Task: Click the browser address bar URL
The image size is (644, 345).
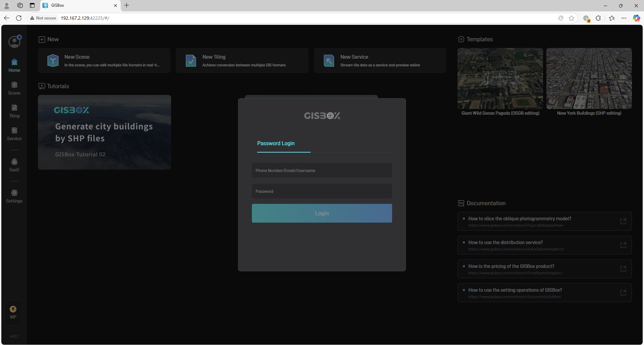Action: (x=85, y=18)
